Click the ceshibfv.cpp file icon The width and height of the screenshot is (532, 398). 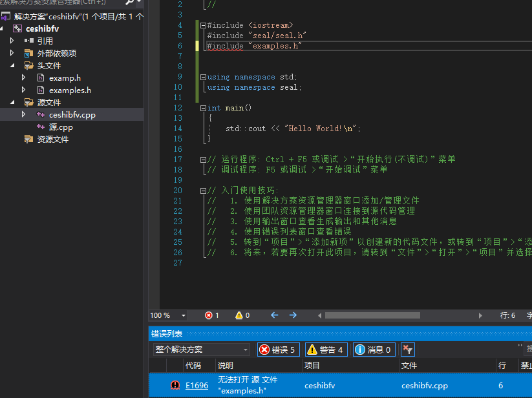(41, 114)
